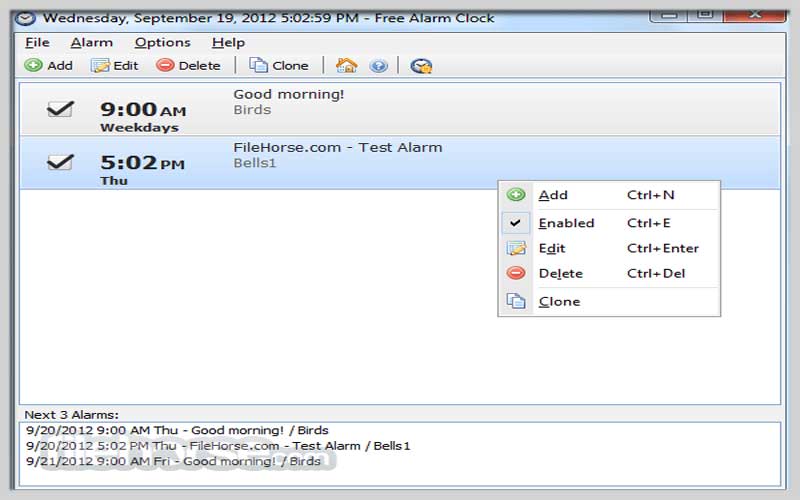This screenshot has width=800, height=500.
Task: Choose Clone in the context menu
Action: click(x=609, y=302)
